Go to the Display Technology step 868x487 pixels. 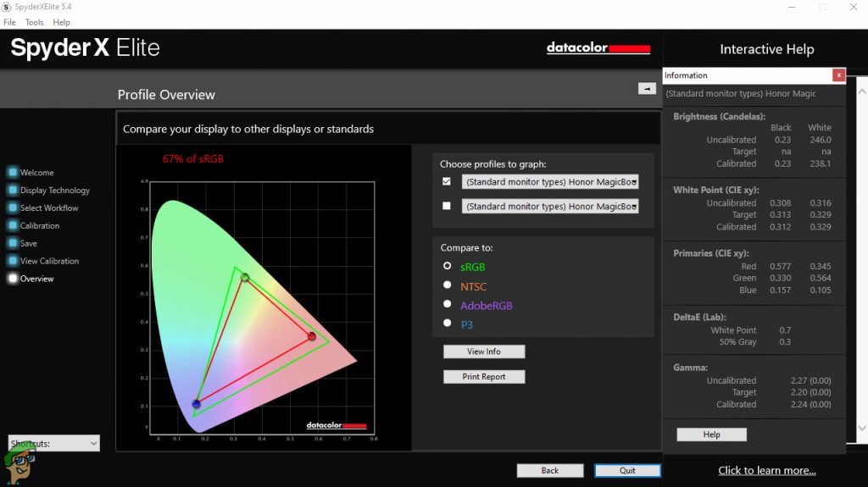click(x=55, y=191)
